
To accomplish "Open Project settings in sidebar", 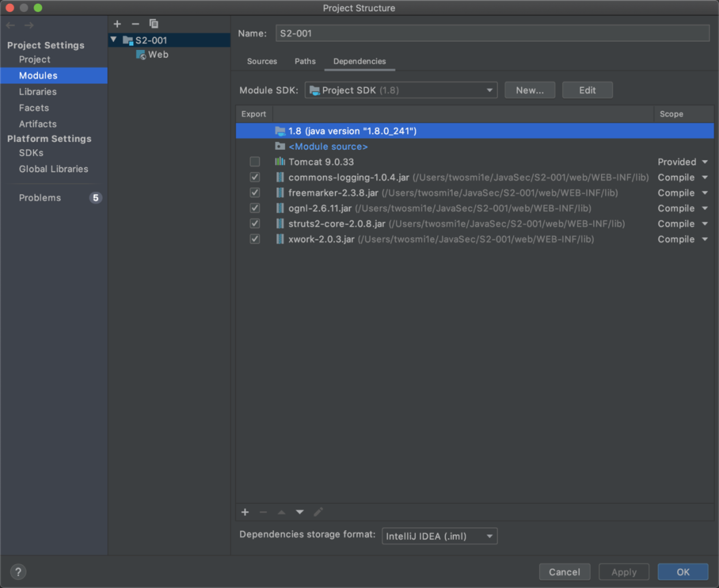I will point(35,60).
